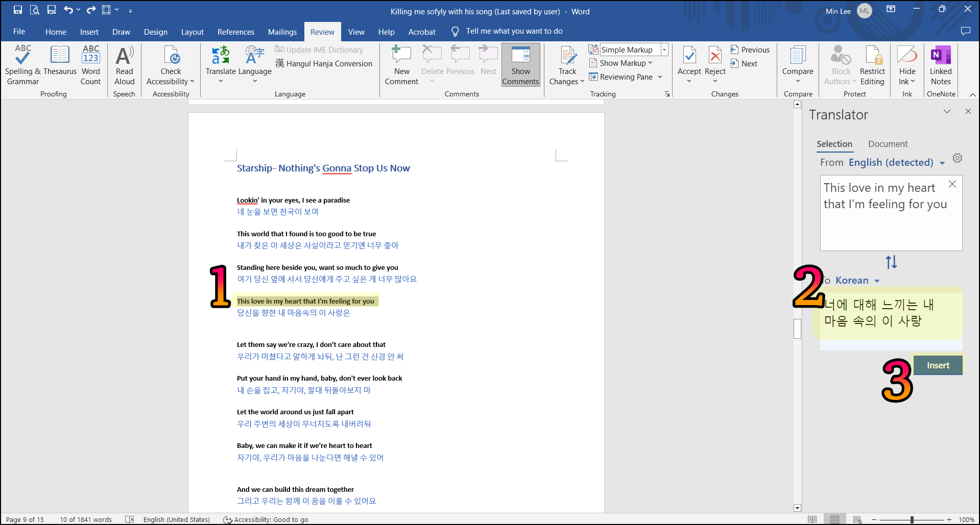Insert the Korean translation
Image resolution: width=980 pixels, height=525 pixels.
(938, 365)
